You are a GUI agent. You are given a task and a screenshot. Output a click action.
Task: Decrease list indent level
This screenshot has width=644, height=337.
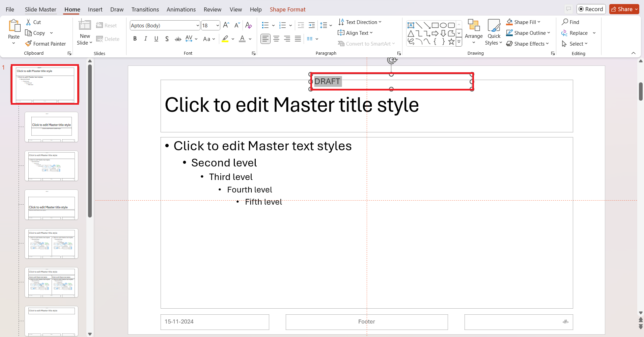301,25
